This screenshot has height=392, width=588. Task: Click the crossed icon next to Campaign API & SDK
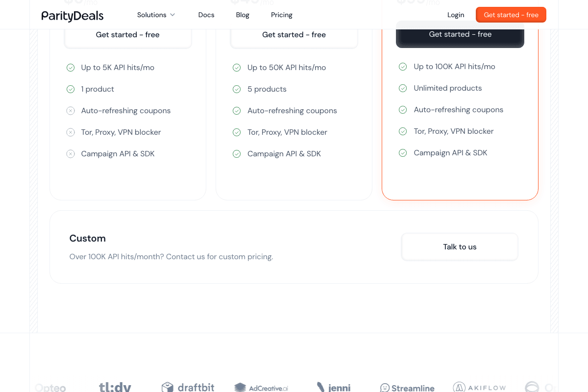[x=71, y=153]
